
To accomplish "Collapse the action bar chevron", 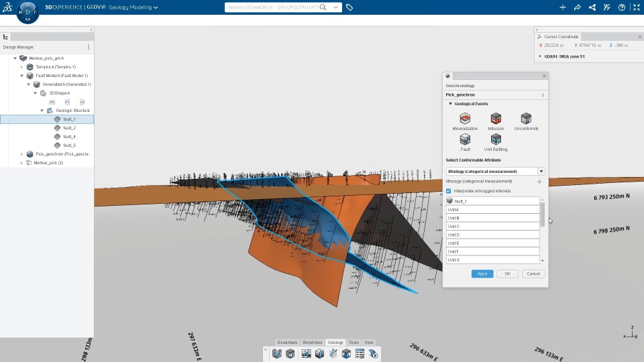I will [x=266, y=350].
